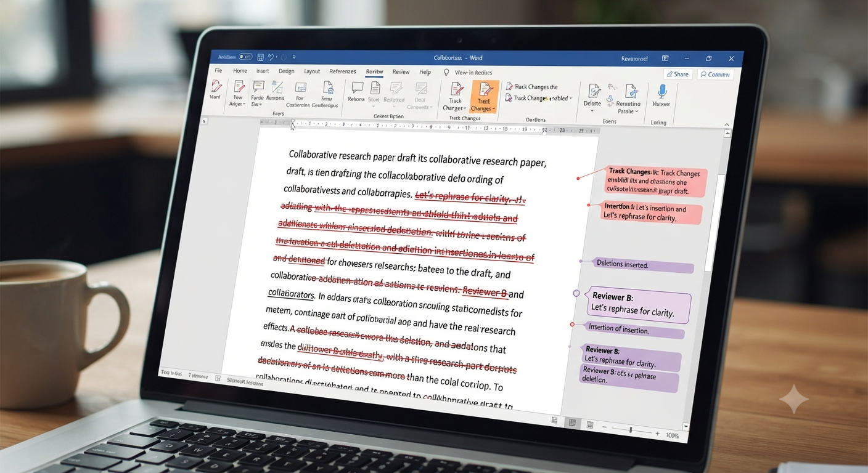Click the ribbon display options icon in title bar
868x473 pixels.
(665, 59)
